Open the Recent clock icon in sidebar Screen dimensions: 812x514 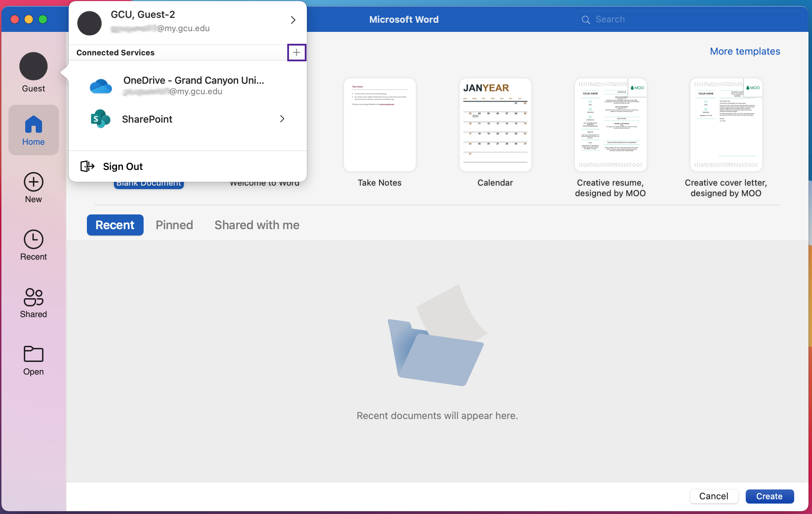(33, 240)
